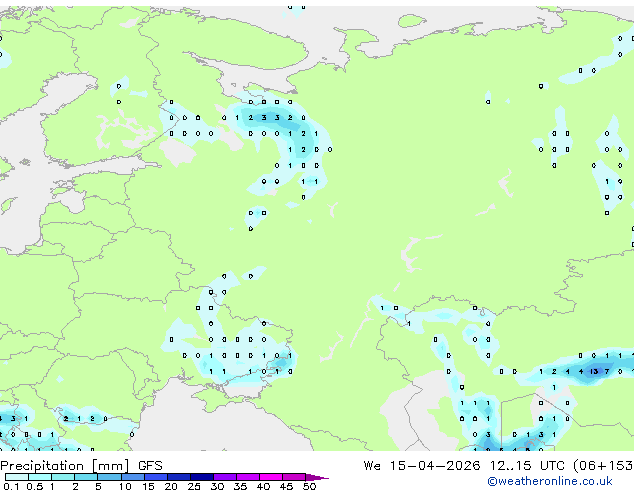634x490 pixels.
Task: Select legend swatch between 35 and 40
Action: [248, 477]
